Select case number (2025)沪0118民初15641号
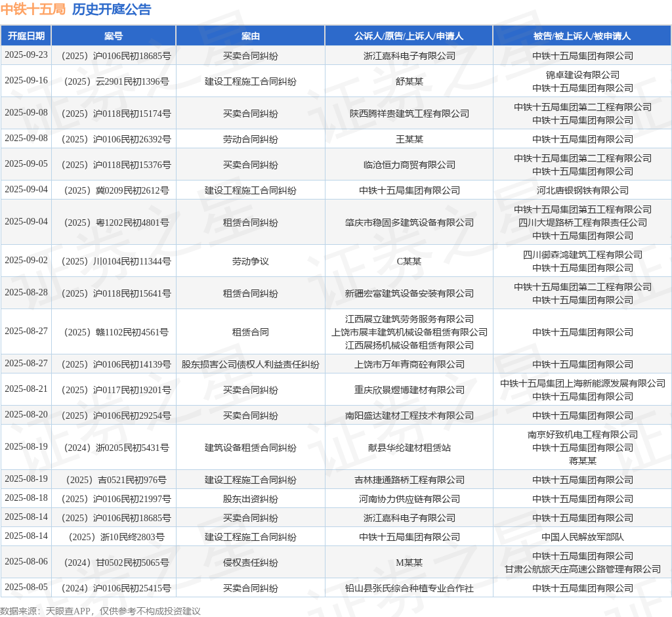This screenshot has height=617, width=672. tap(116, 293)
